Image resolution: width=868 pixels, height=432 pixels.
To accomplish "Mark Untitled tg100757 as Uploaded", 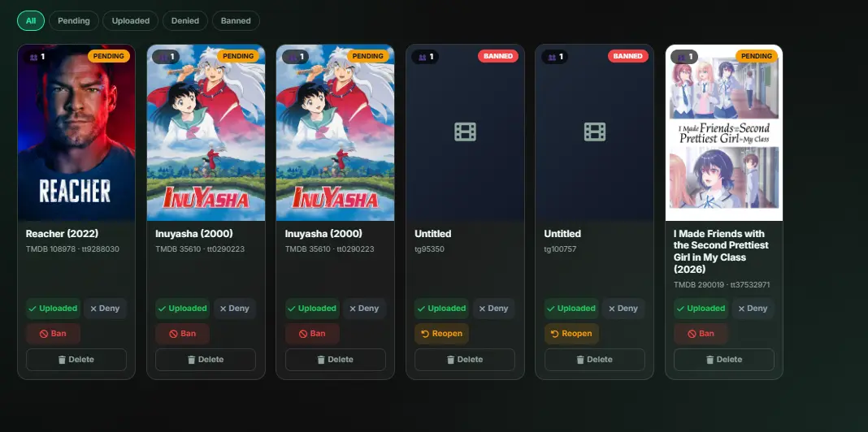I will [x=571, y=309].
